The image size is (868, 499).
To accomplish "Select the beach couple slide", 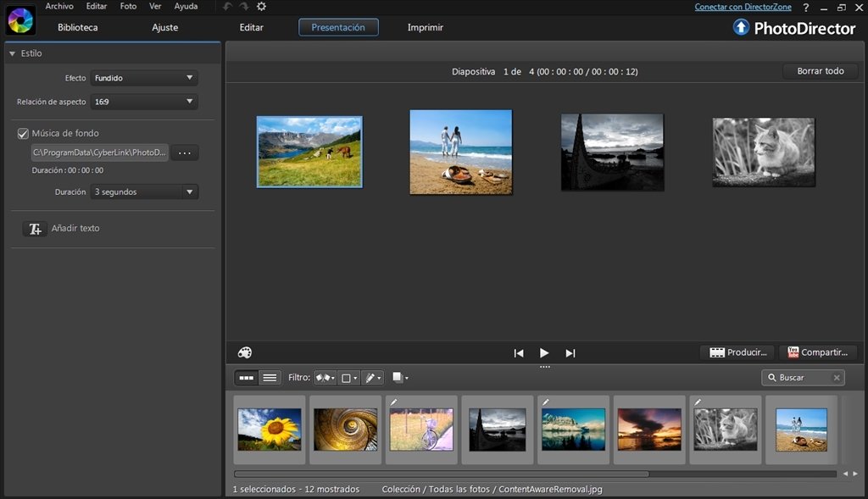I will (460, 152).
